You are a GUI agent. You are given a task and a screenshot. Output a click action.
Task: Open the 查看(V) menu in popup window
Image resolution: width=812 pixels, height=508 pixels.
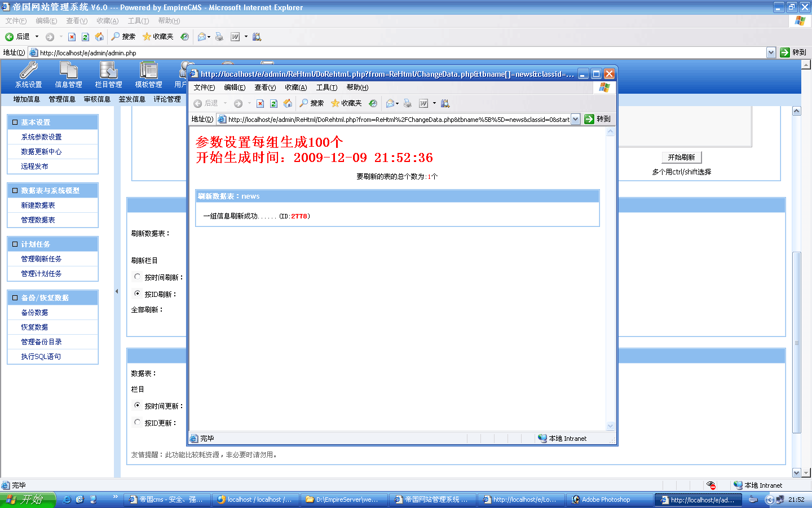264,87
